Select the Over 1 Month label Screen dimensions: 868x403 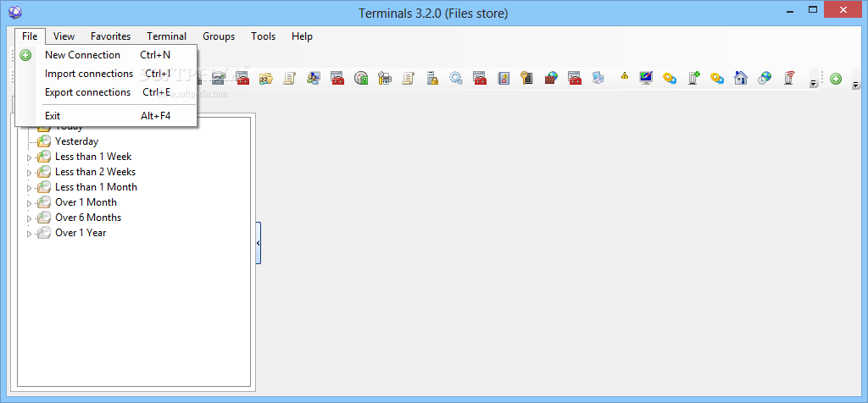pos(86,202)
